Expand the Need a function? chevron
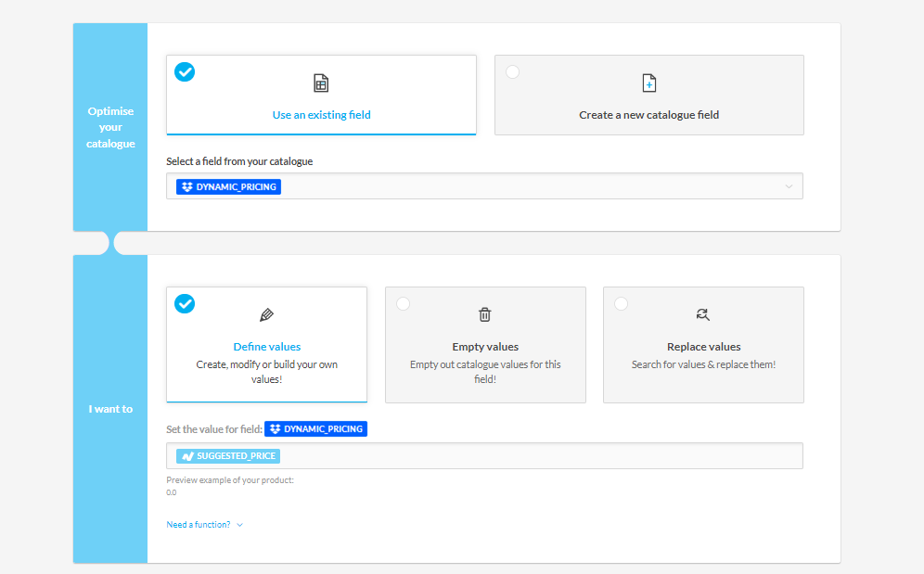Viewport: 924px width, 574px height. [x=240, y=525]
